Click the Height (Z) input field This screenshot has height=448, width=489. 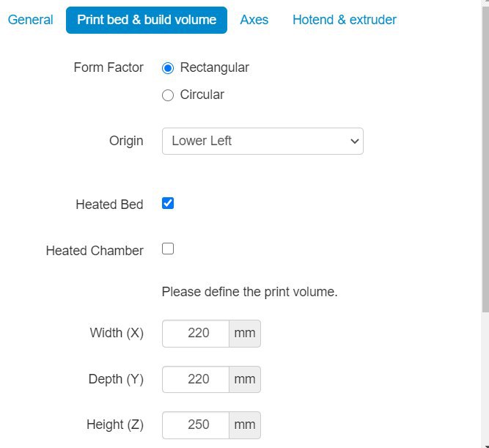coord(196,425)
